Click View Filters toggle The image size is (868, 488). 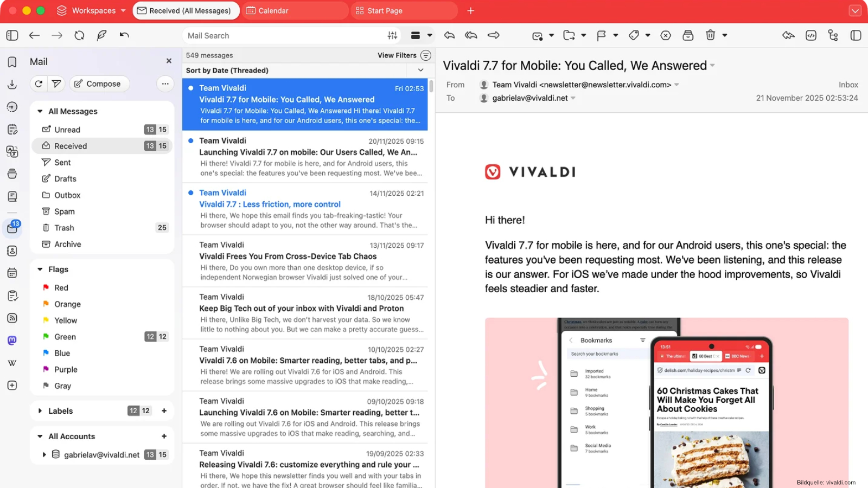coord(426,55)
